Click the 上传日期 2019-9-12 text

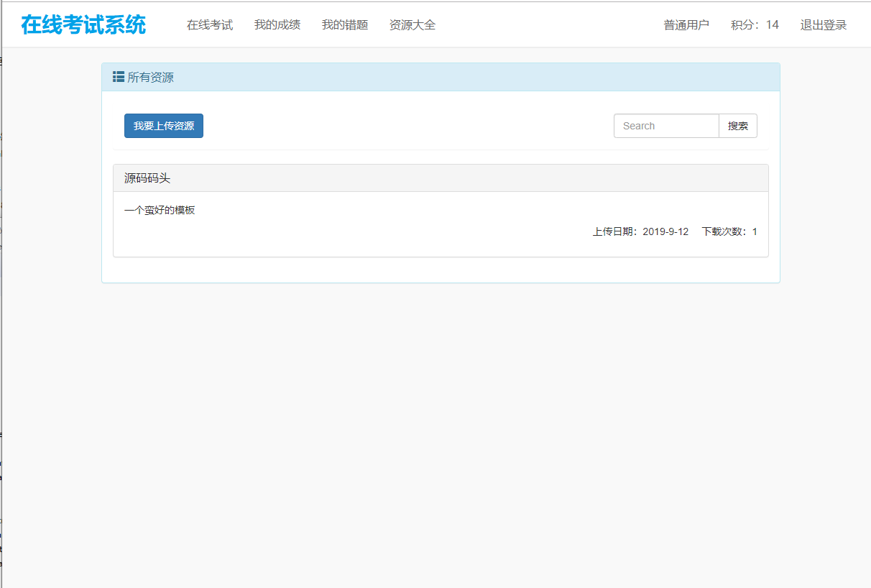tap(641, 231)
